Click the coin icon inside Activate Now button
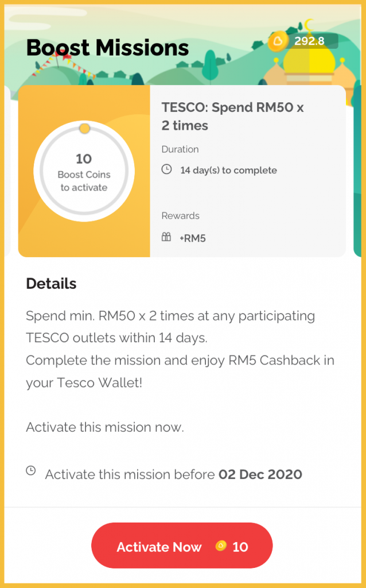The width and height of the screenshot is (366, 588). point(221,546)
